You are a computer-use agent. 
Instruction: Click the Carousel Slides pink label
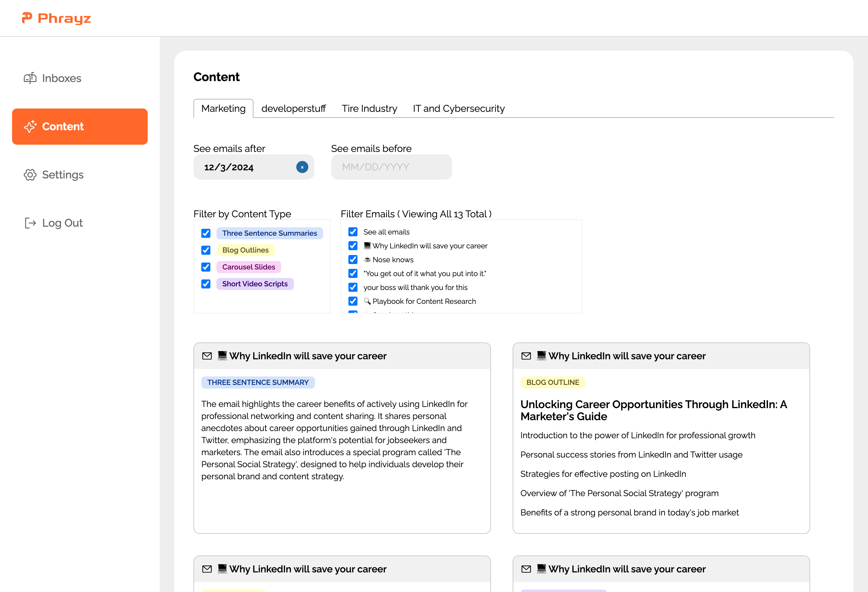pyautogui.click(x=248, y=267)
